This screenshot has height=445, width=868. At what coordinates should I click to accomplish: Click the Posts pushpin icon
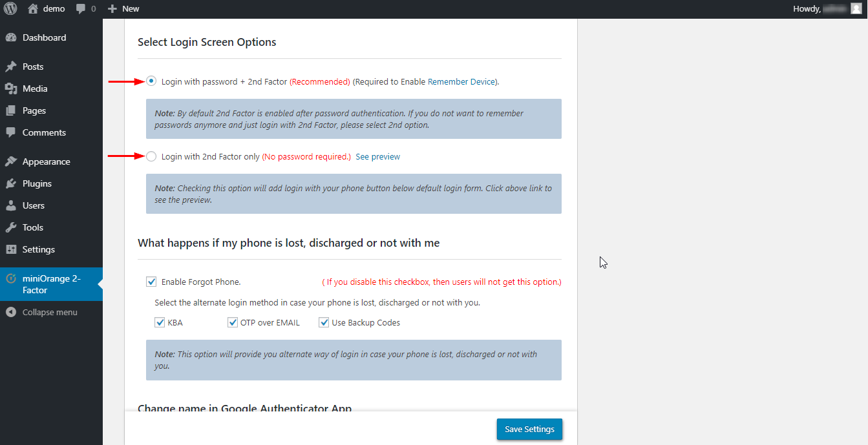10,67
